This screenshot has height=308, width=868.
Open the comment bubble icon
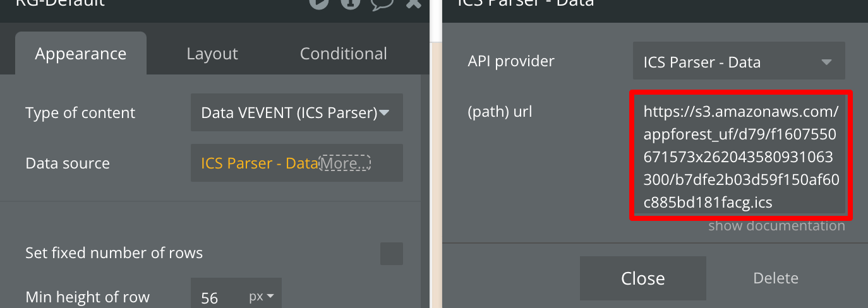tap(382, 3)
